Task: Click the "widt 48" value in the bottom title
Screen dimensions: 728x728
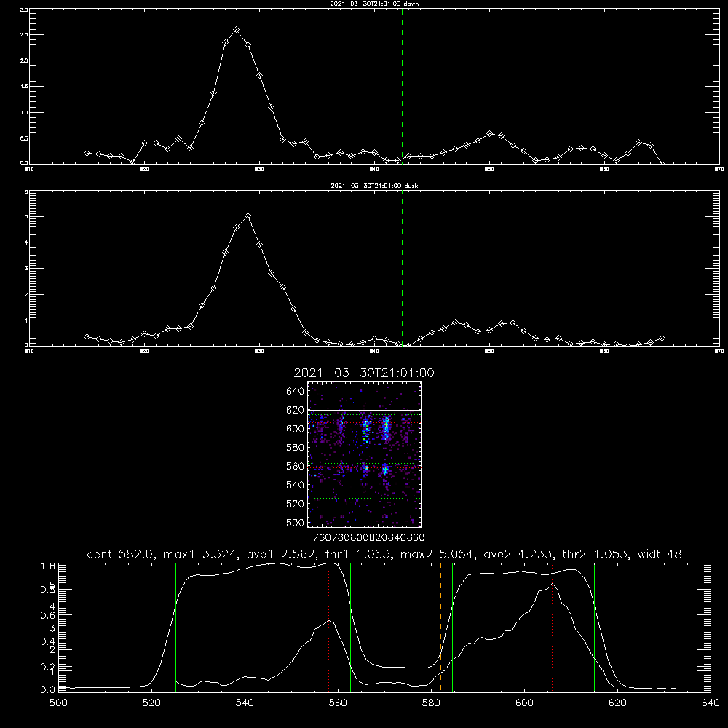Action: point(660,554)
